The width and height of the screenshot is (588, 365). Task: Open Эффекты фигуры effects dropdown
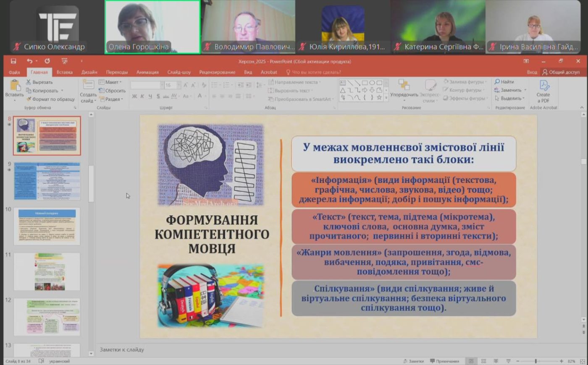click(x=466, y=99)
